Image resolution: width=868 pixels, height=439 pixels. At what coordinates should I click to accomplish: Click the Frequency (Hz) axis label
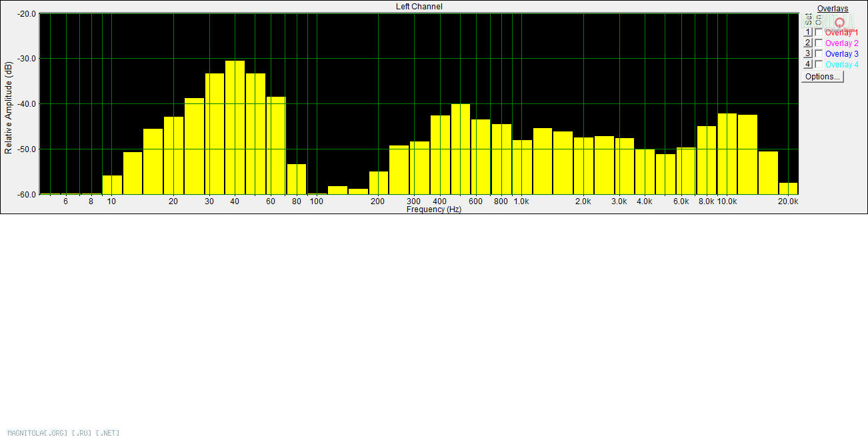[433, 209]
